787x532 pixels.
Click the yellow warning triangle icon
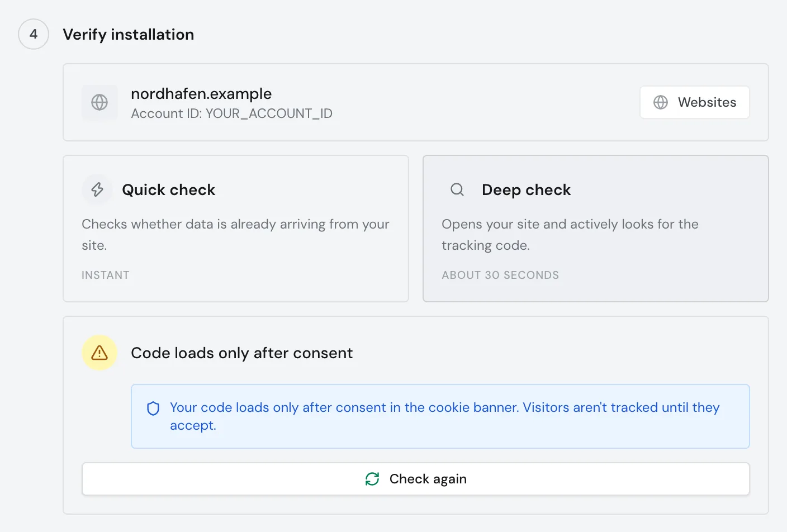(x=99, y=353)
